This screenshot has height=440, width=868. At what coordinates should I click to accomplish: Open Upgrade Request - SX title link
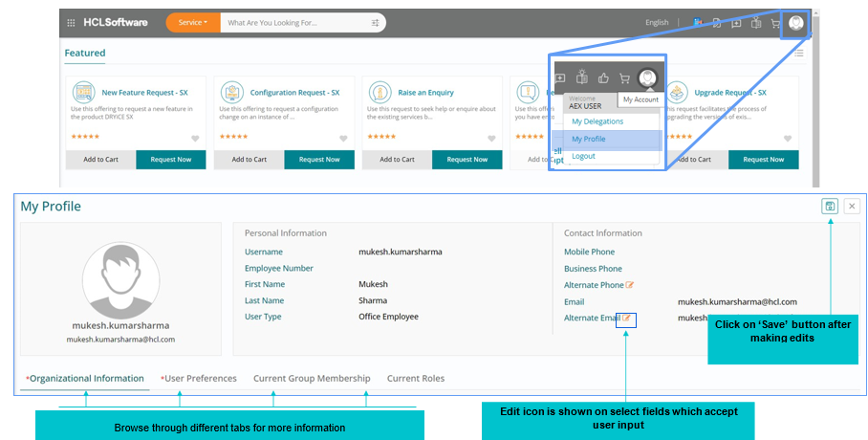730,93
